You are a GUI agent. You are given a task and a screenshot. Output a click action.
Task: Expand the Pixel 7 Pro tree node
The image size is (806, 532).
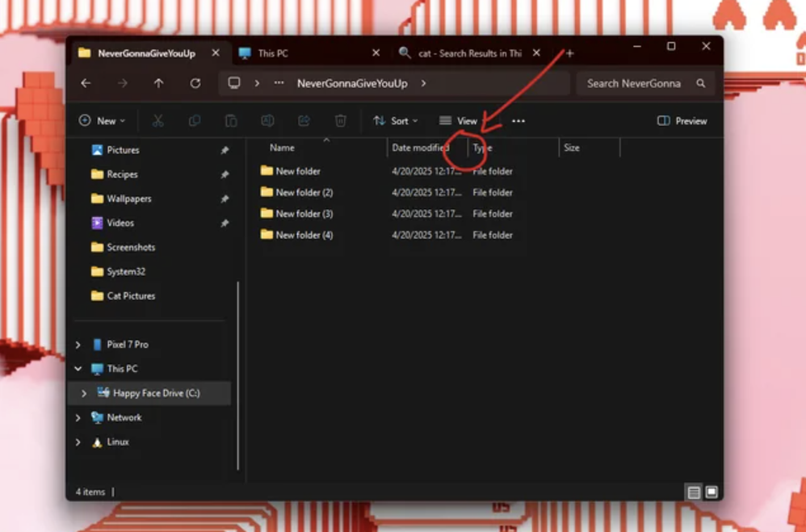pyautogui.click(x=78, y=345)
